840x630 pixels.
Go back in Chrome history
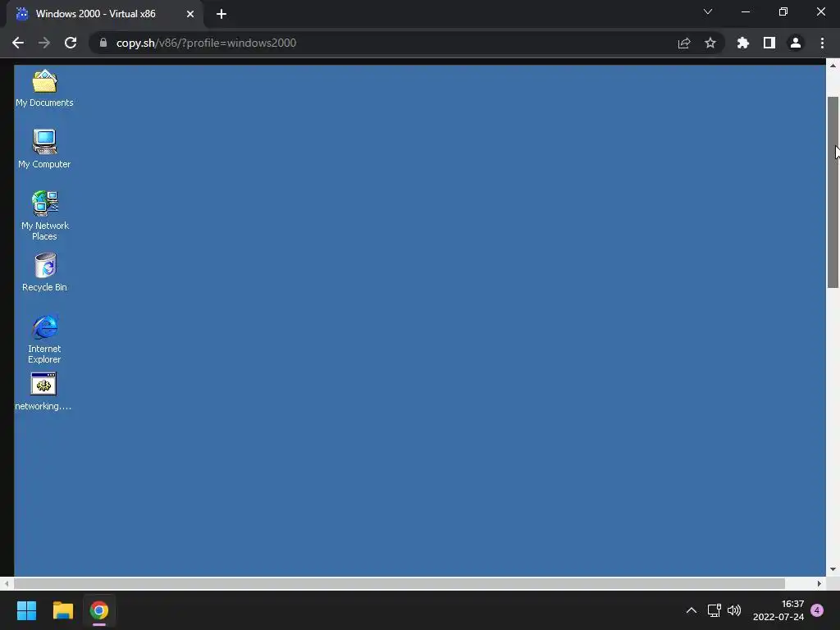(18, 43)
